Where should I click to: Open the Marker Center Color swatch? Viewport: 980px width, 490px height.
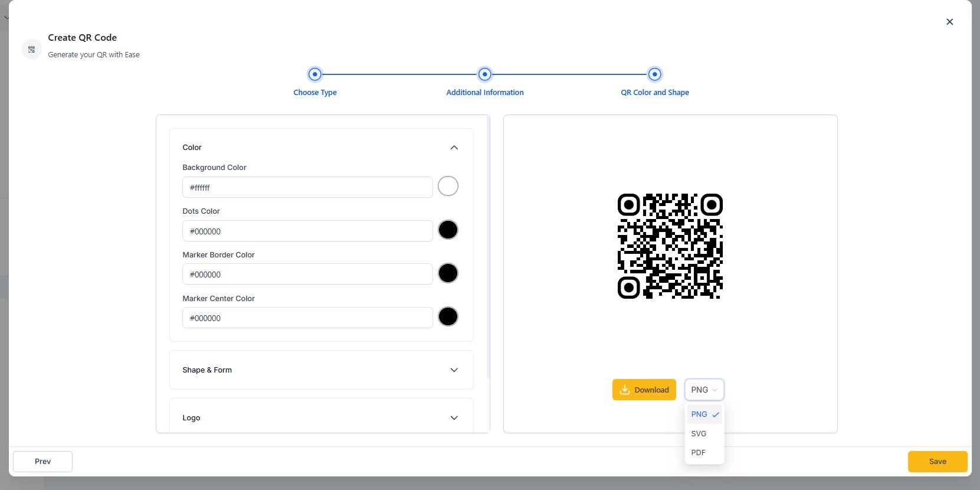pos(448,316)
